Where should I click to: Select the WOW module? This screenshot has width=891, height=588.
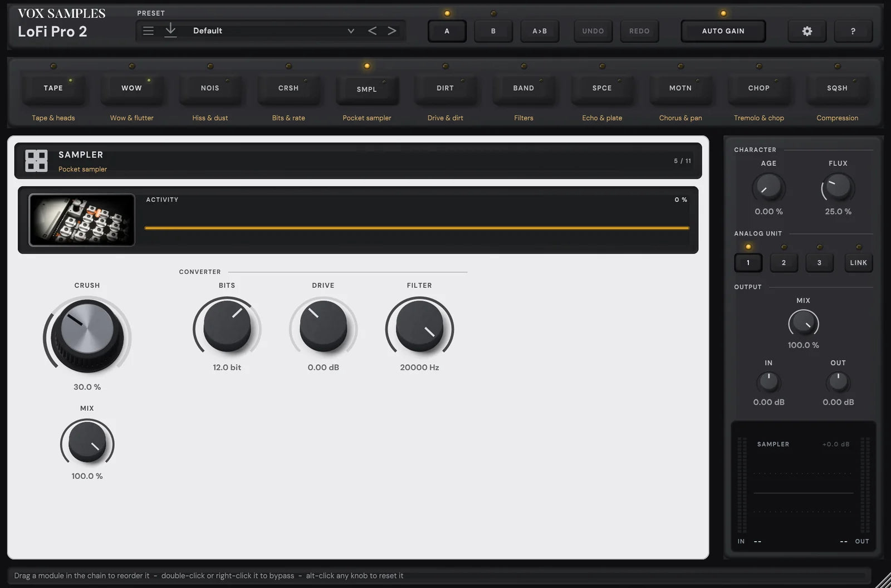132,88
